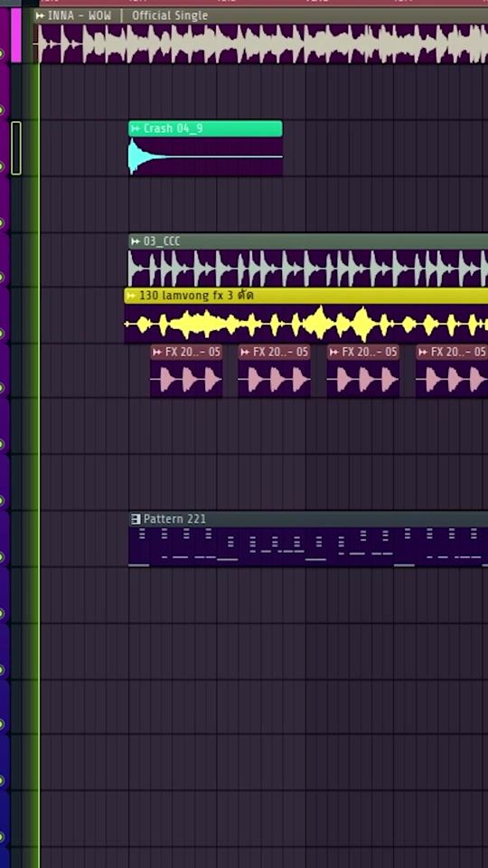
Task: Mute the track holding the INNA - WOW clip
Action: pyautogui.click(x=2, y=53)
